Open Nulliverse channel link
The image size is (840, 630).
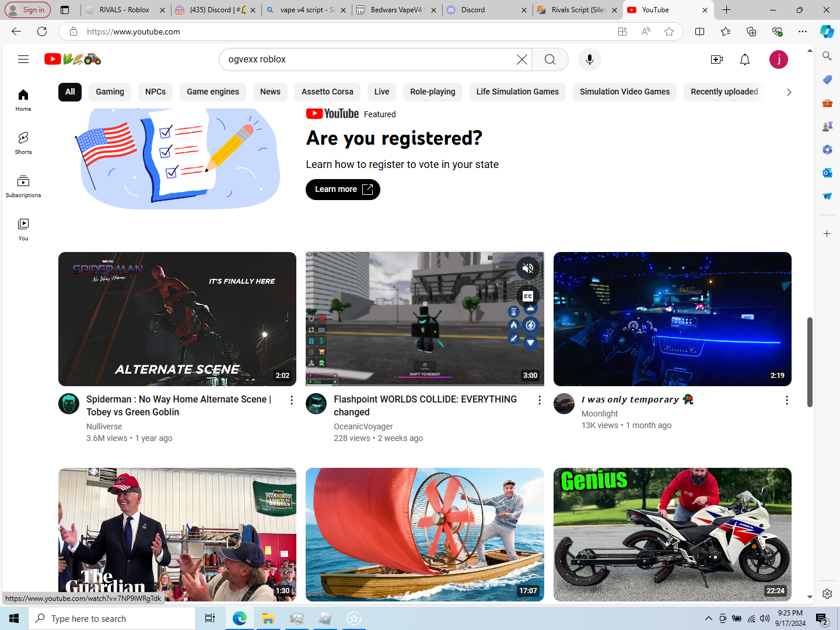(104, 426)
